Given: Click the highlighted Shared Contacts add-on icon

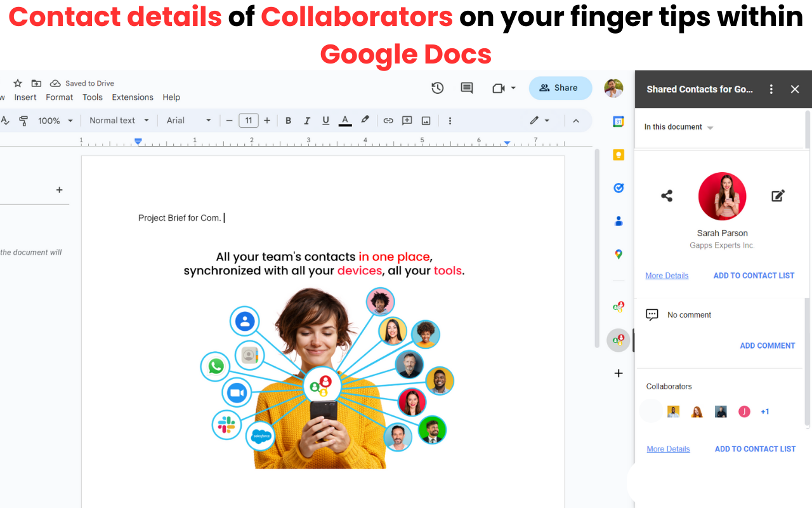Looking at the screenshot, I should 619,340.
